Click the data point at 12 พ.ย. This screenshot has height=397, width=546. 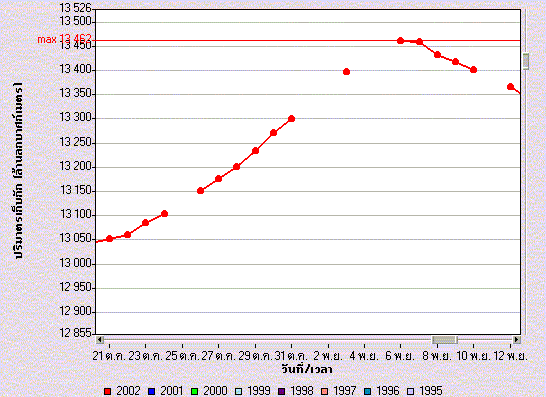510,86
